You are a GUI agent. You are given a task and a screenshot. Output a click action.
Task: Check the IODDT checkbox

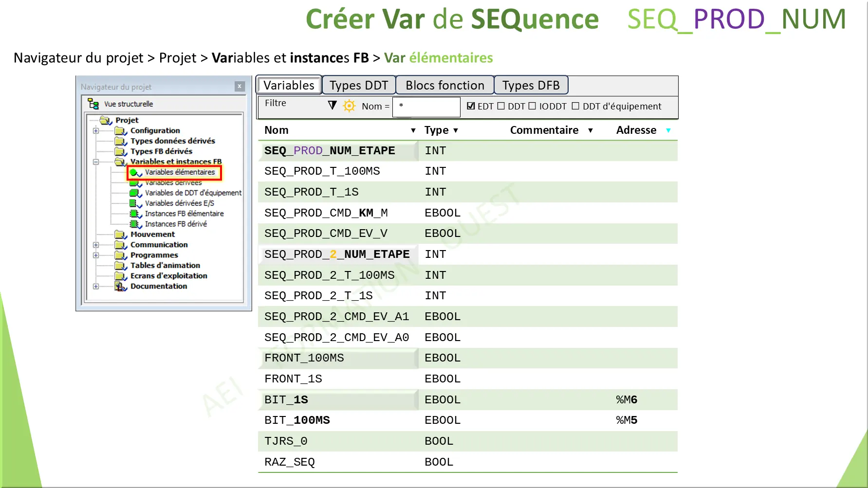pos(533,106)
